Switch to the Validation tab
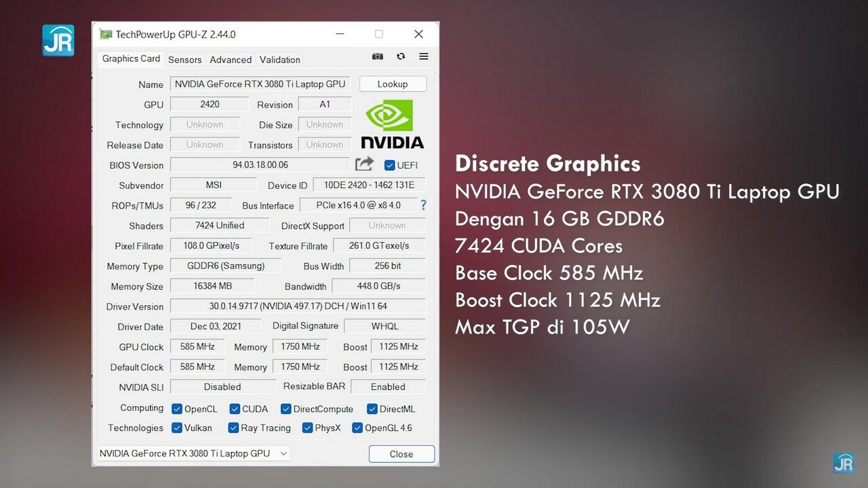 [279, 60]
